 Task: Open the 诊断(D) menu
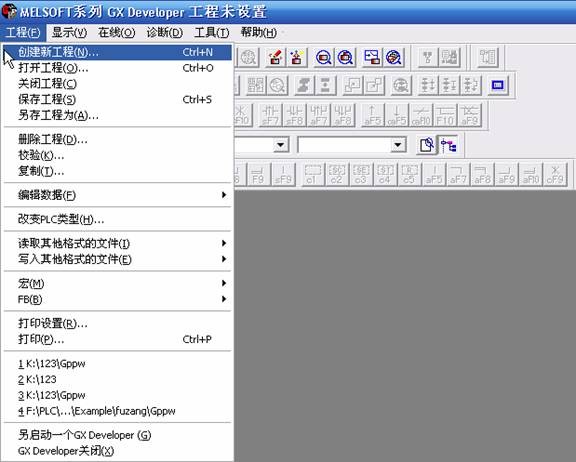164,33
